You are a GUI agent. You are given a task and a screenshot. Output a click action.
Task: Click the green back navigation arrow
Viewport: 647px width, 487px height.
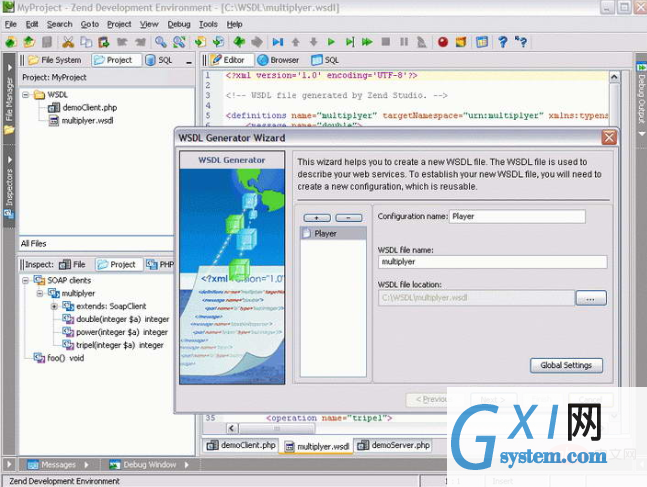239,42
